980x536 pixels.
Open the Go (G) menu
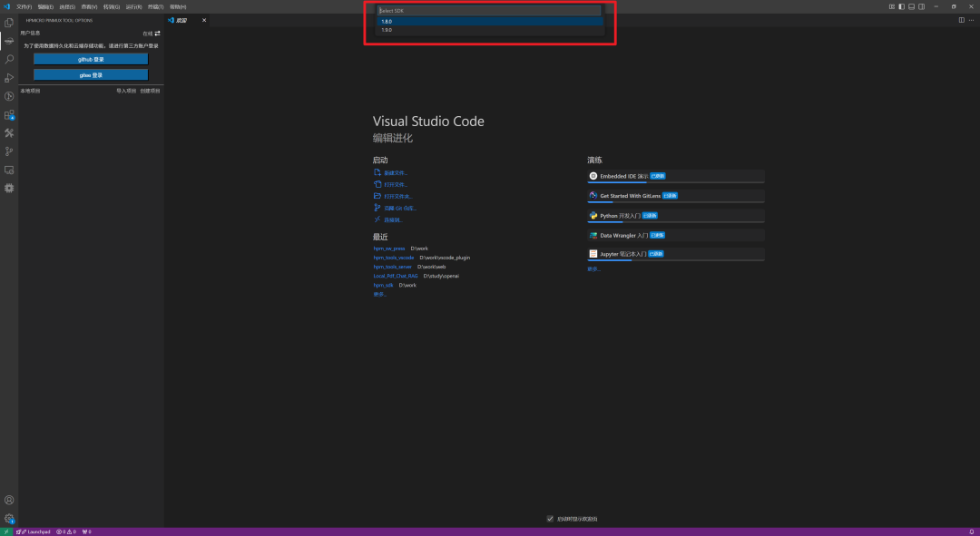tap(112, 7)
